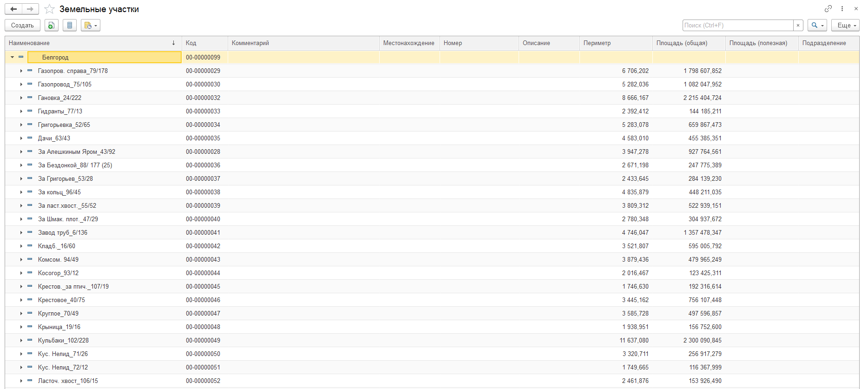Collapse the Белгород group

[x=13, y=57]
